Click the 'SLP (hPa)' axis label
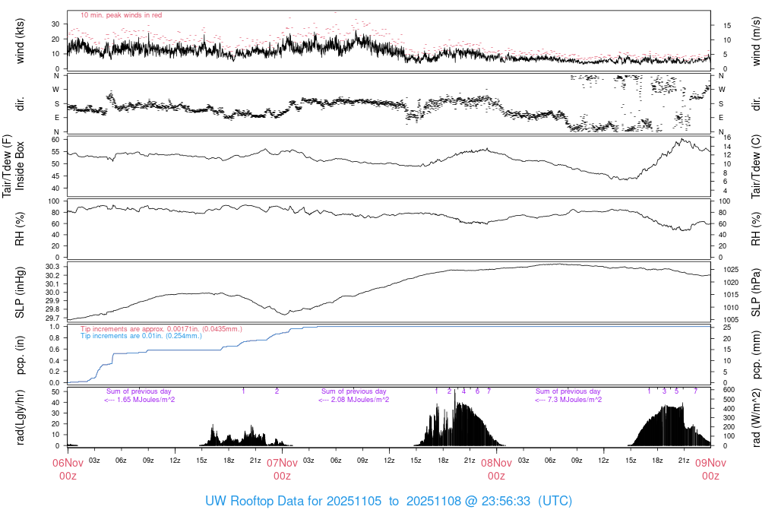The width and height of the screenshot is (778, 532). [x=757, y=293]
